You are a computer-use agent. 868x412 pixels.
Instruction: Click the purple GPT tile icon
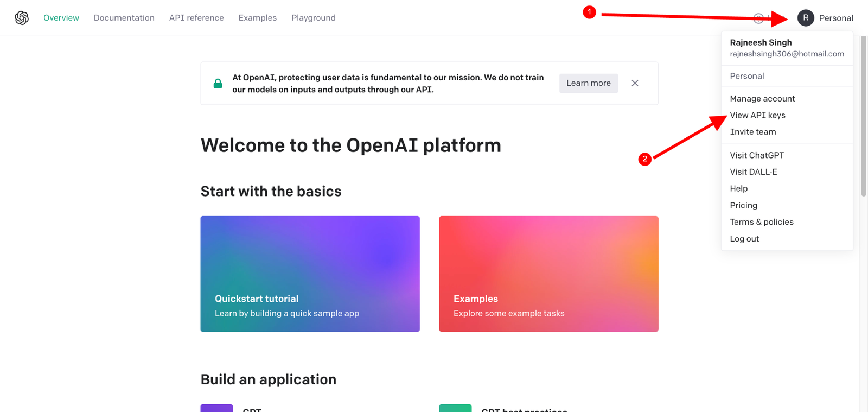(216, 408)
